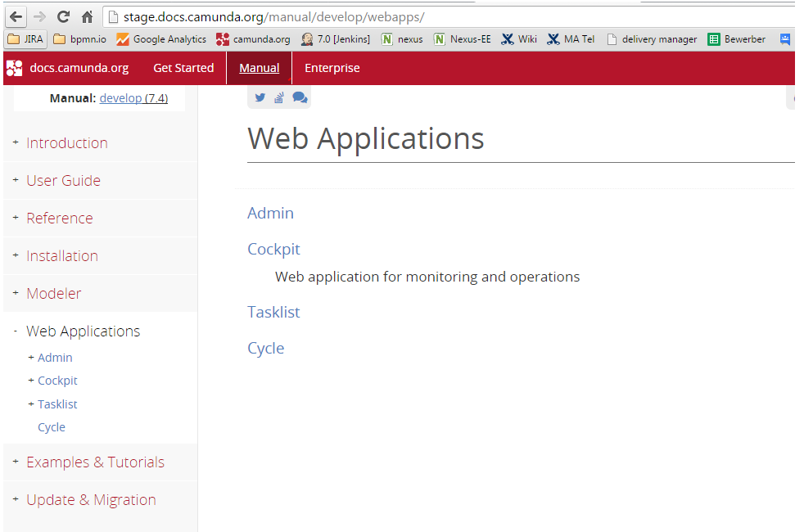Go to browser home icon
The height and width of the screenshot is (532, 804).
tap(87, 17)
